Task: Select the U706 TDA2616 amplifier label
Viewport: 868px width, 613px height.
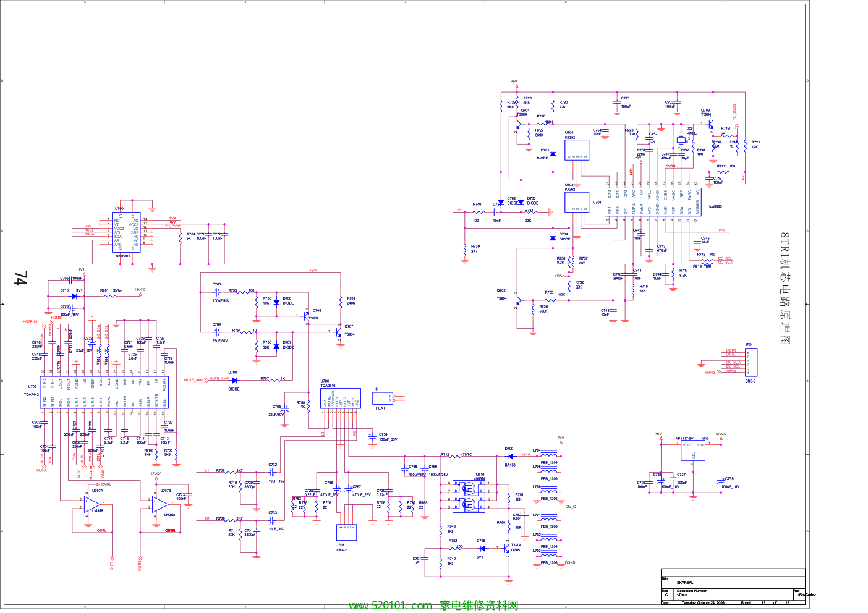Action: coord(328,383)
